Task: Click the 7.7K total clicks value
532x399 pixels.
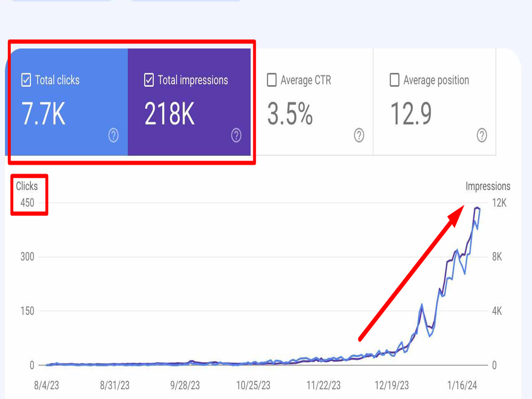Action: pyautogui.click(x=44, y=114)
